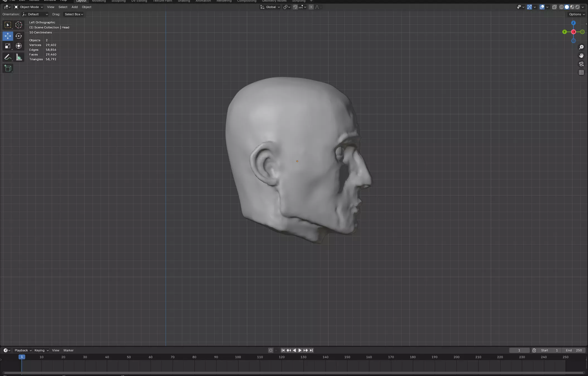Toggle the snapping magnet

(x=295, y=7)
